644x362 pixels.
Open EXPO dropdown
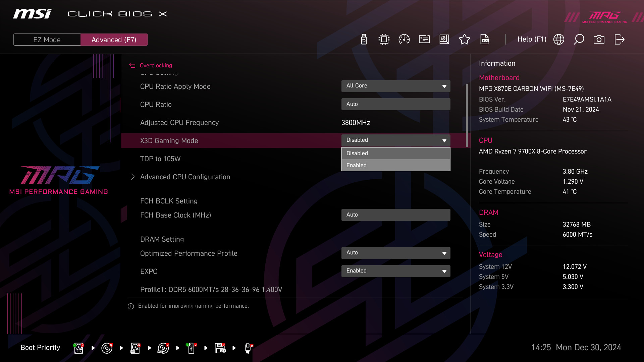click(396, 271)
